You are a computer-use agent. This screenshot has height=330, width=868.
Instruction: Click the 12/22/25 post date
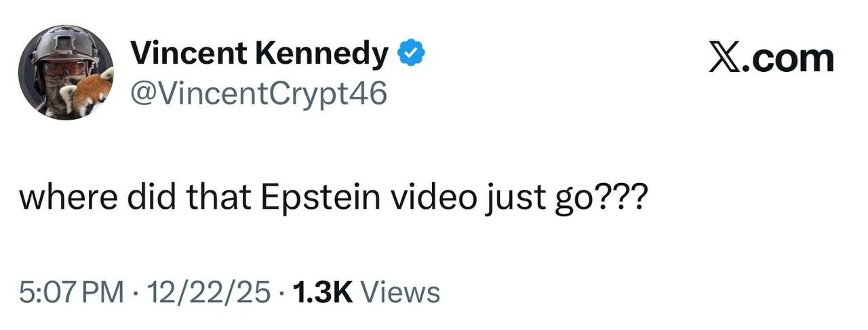coord(207,293)
